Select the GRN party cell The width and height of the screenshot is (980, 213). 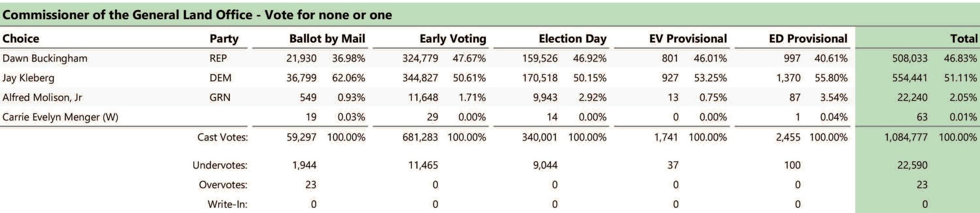(220, 98)
